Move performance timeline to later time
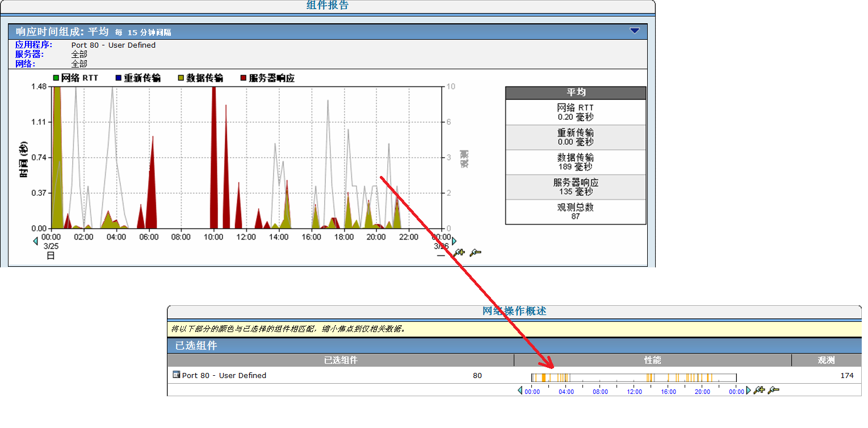 [x=748, y=391]
